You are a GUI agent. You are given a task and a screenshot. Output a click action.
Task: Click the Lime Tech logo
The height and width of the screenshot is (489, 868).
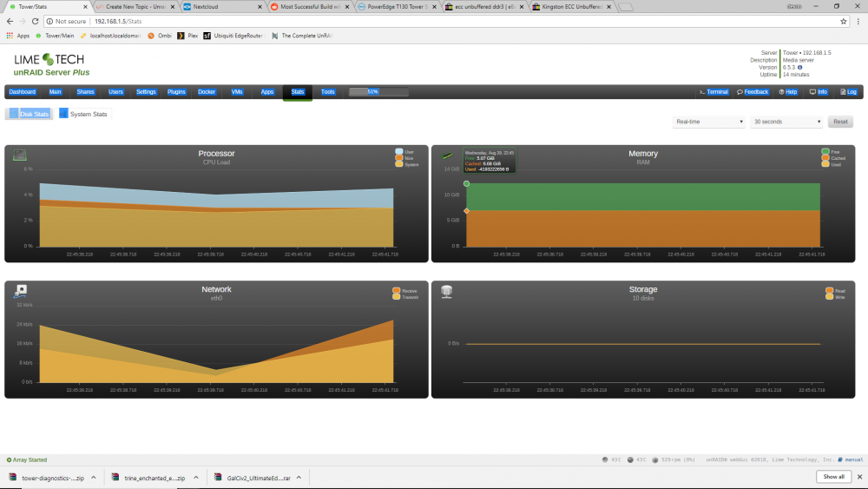49,59
